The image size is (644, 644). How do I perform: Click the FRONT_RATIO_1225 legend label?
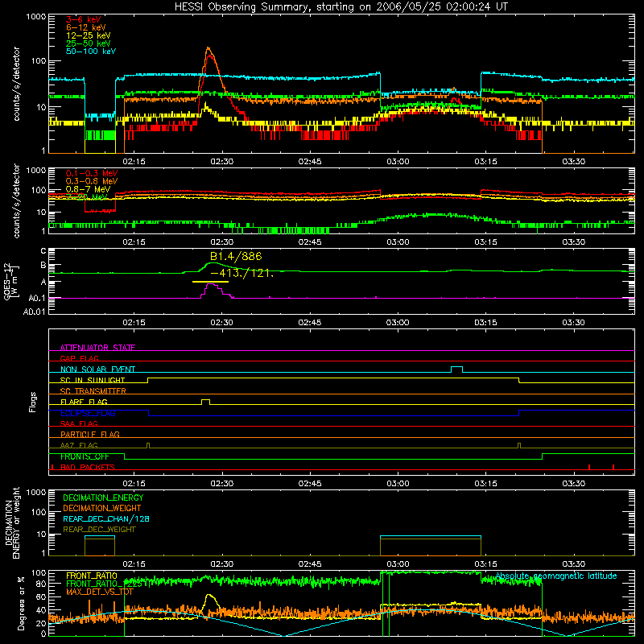(x=104, y=584)
